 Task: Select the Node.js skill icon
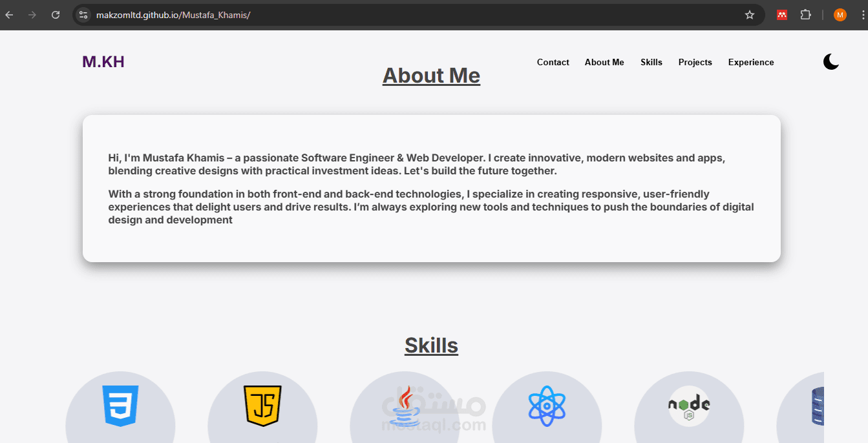[x=689, y=406]
